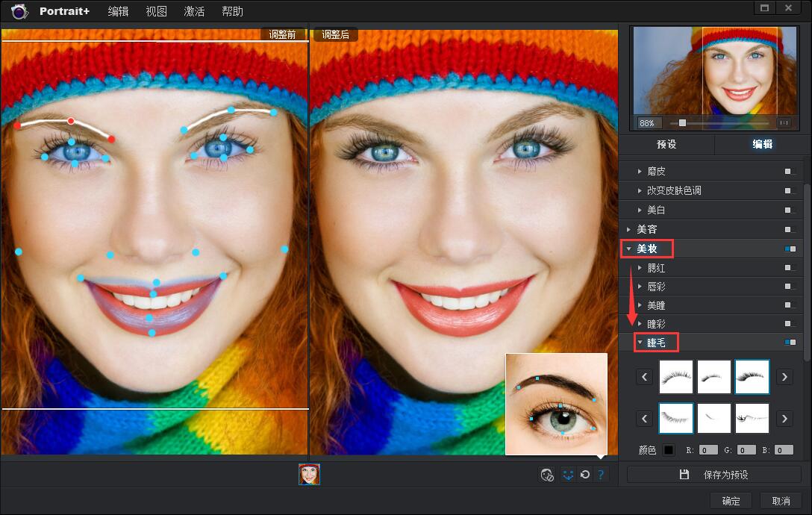Viewport: 812px width, 515px height.
Task: Expand the 唇彩 section
Action: pyautogui.click(x=640, y=286)
